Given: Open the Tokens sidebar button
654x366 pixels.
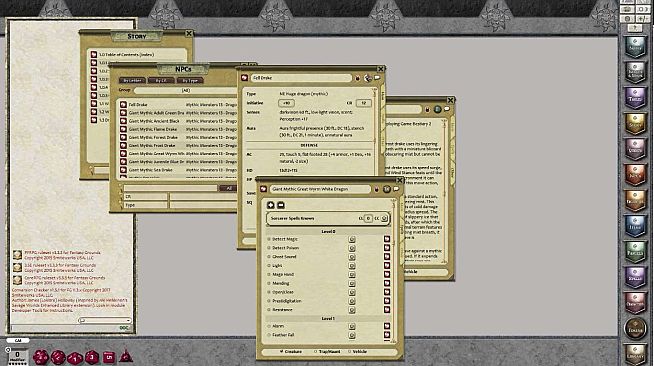Looking at the screenshot, I should pyautogui.click(x=635, y=329).
